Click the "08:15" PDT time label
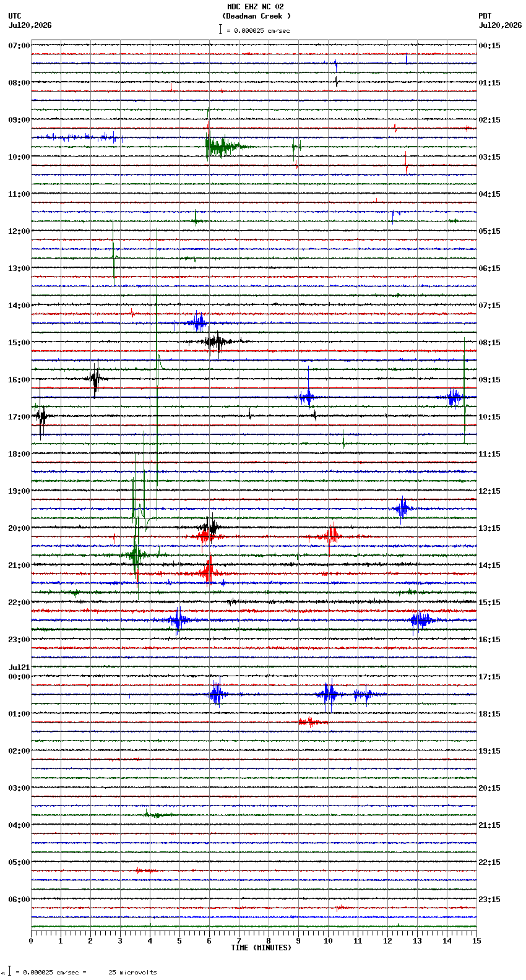Image resolution: width=526 pixels, height=980 pixels. [x=489, y=343]
